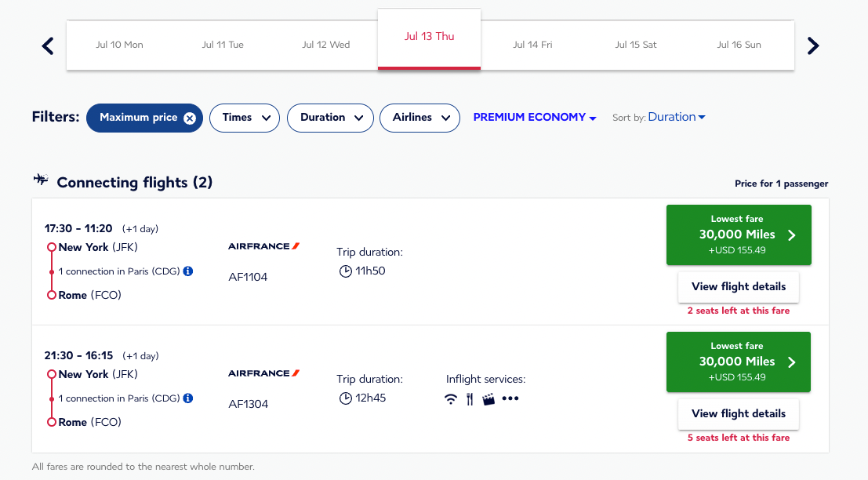868x480 pixels.
Task: Select the 30,000 Miles fare for AF1304
Action: [738, 362]
